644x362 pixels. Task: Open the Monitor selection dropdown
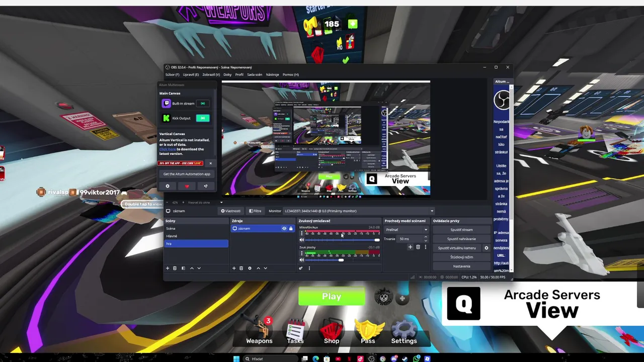(x=359, y=211)
